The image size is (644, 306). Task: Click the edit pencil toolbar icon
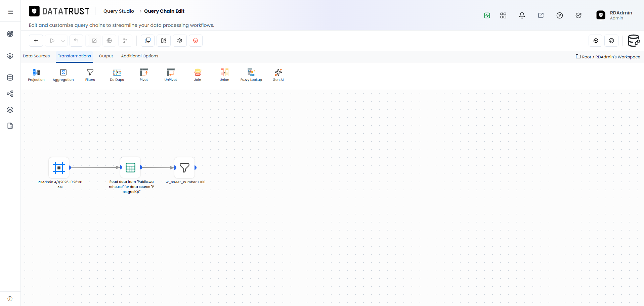pyautogui.click(x=94, y=41)
